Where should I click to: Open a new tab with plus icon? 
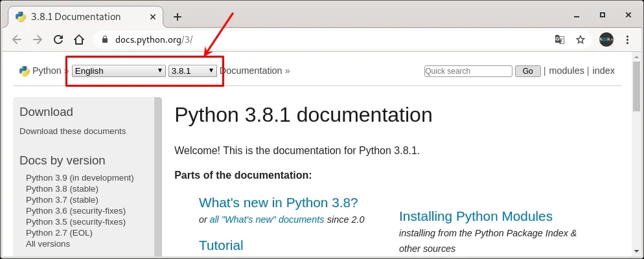(x=177, y=17)
